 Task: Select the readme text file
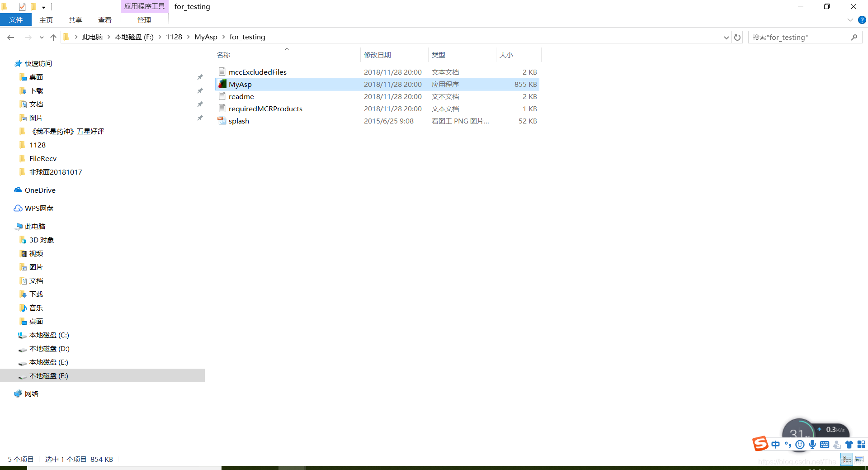click(x=241, y=96)
